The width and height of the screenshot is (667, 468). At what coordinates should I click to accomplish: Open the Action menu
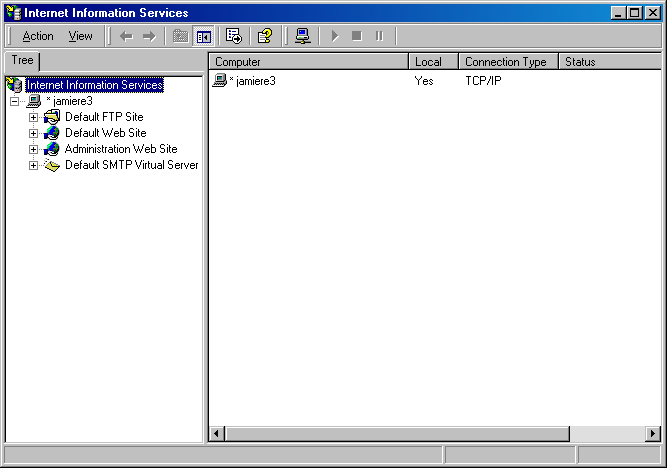[x=38, y=37]
